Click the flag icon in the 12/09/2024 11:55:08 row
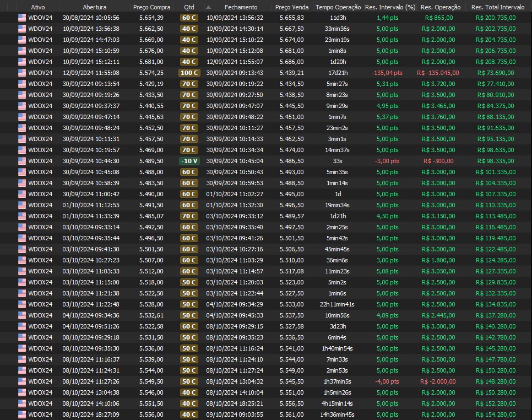The image size is (532, 420). [22, 73]
